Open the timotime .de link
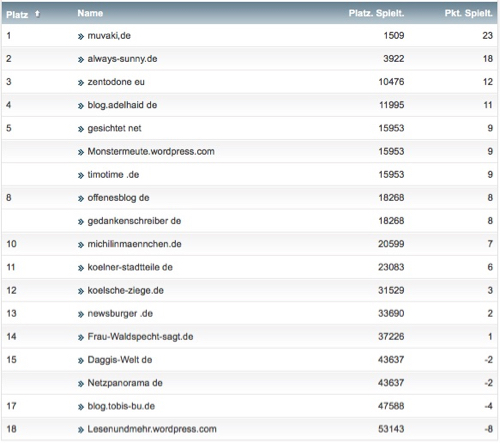 [x=113, y=174]
